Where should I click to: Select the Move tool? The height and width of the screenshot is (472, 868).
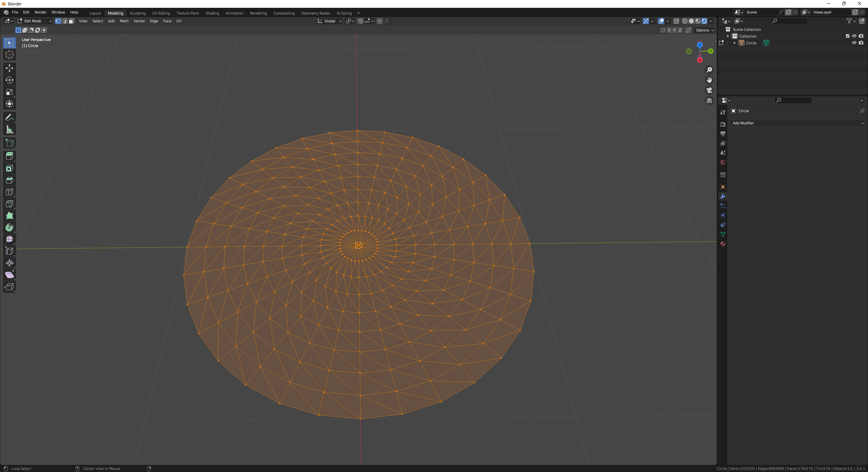(9, 68)
